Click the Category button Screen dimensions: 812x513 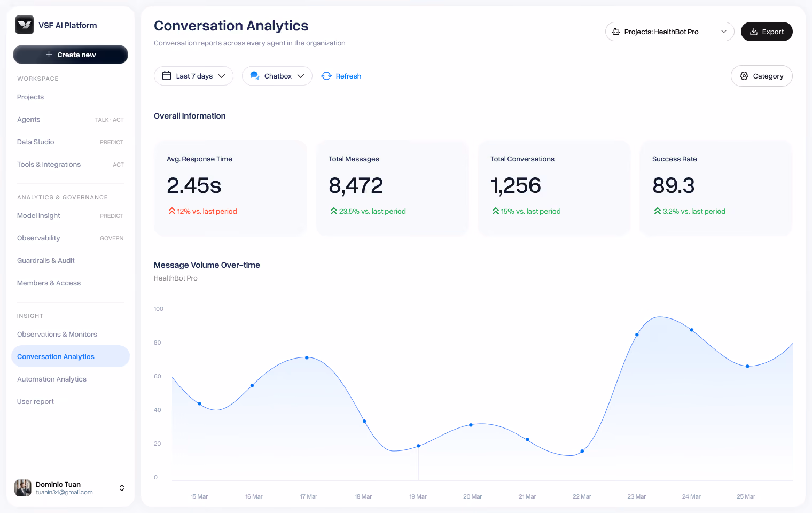click(761, 76)
